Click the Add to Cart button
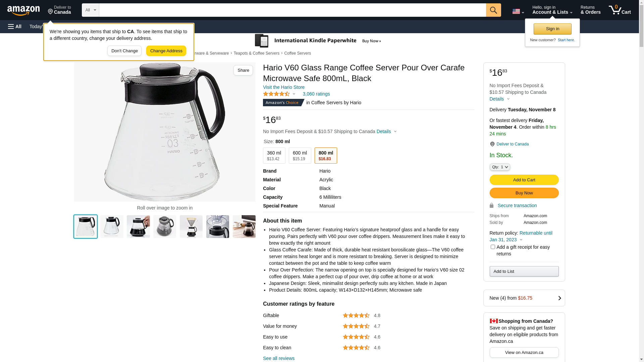 (x=524, y=180)
